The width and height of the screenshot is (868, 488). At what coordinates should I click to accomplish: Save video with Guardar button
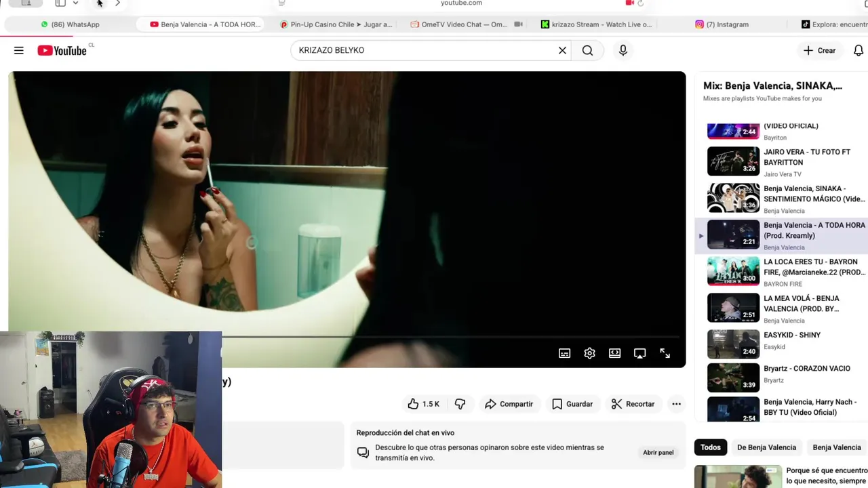coord(572,404)
